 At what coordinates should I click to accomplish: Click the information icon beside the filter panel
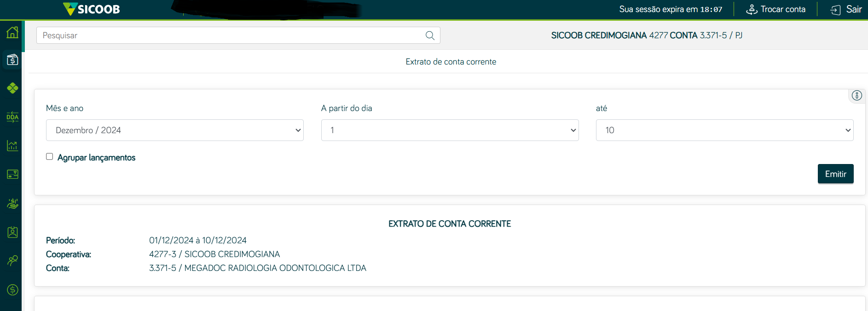pos(856,95)
